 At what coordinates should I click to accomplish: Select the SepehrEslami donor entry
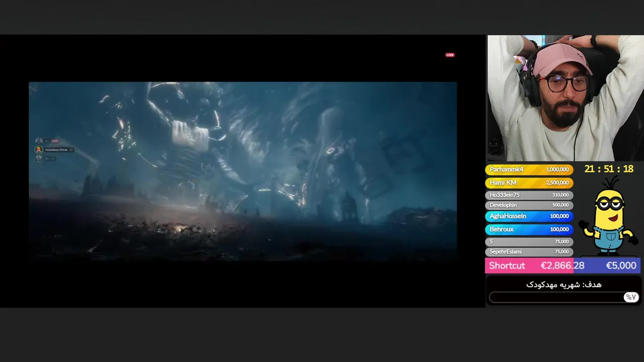pyautogui.click(x=529, y=251)
